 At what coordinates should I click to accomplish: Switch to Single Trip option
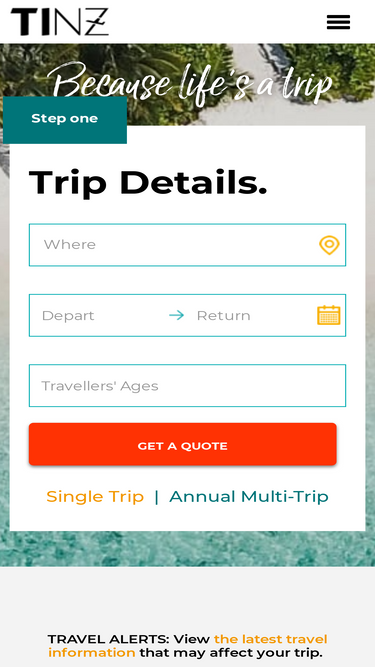(95, 496)
